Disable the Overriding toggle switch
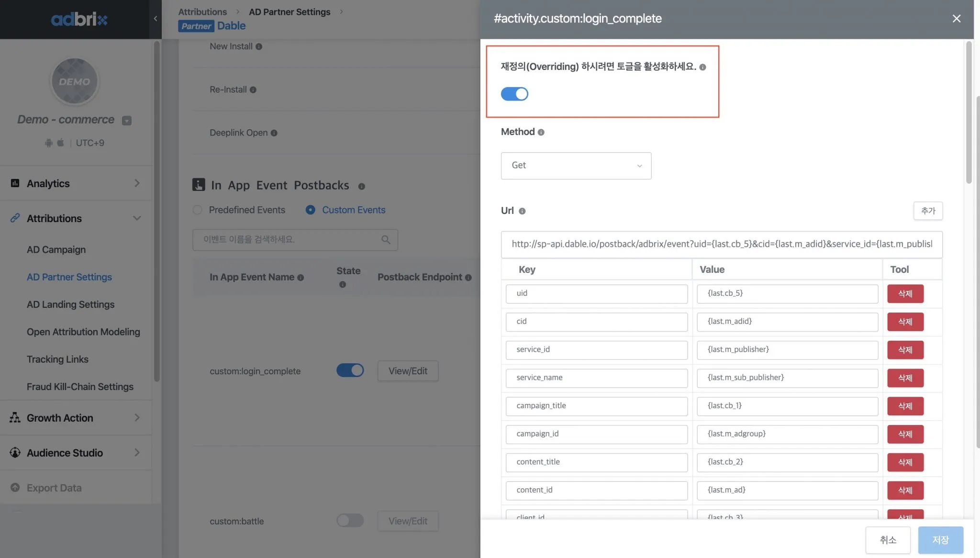 514,94
